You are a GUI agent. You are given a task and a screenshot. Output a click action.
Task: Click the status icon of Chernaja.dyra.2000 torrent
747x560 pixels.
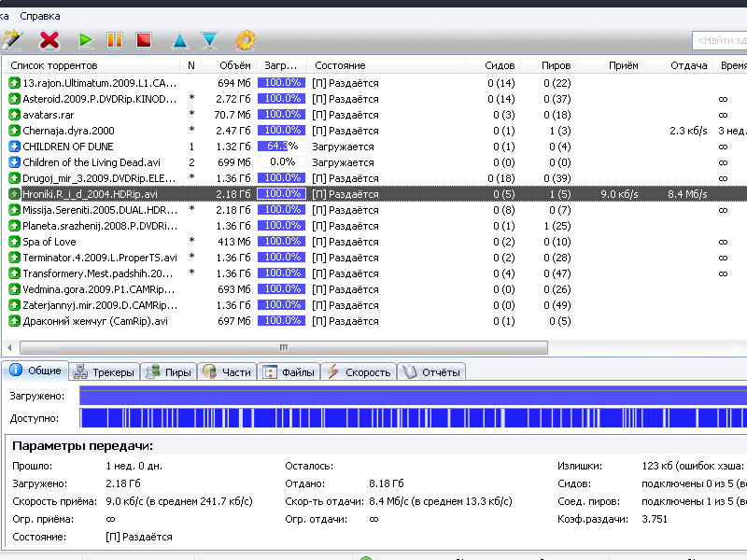pos(14,131)
